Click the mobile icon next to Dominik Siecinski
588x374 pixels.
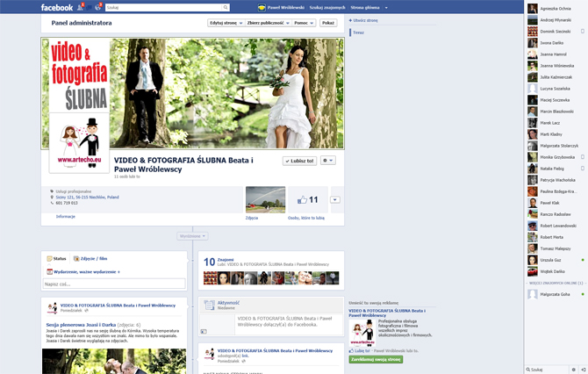583,32
